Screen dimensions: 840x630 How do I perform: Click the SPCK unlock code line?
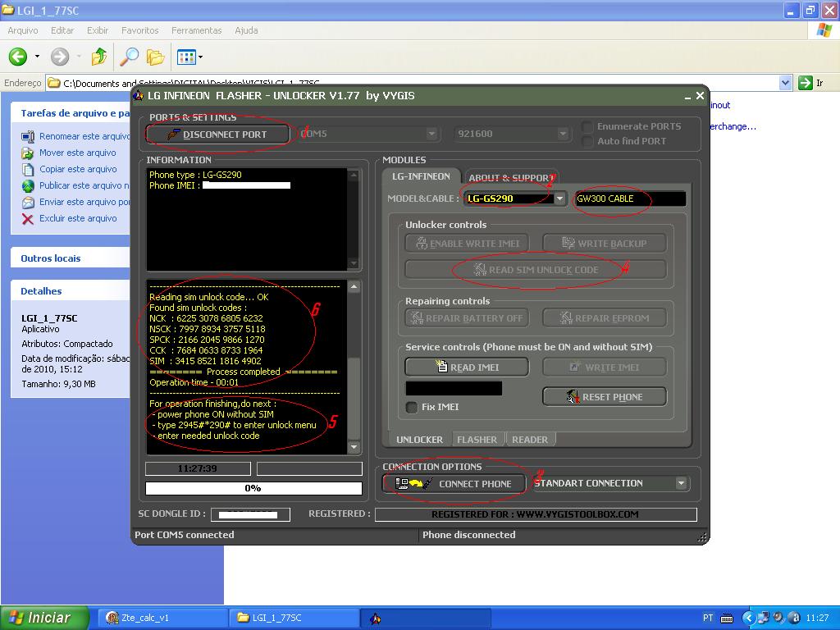pos(207,340)
